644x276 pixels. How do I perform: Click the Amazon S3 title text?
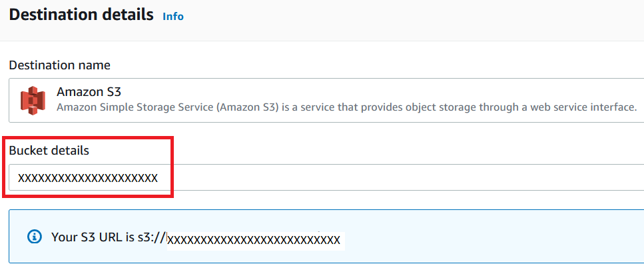[89, 92]
